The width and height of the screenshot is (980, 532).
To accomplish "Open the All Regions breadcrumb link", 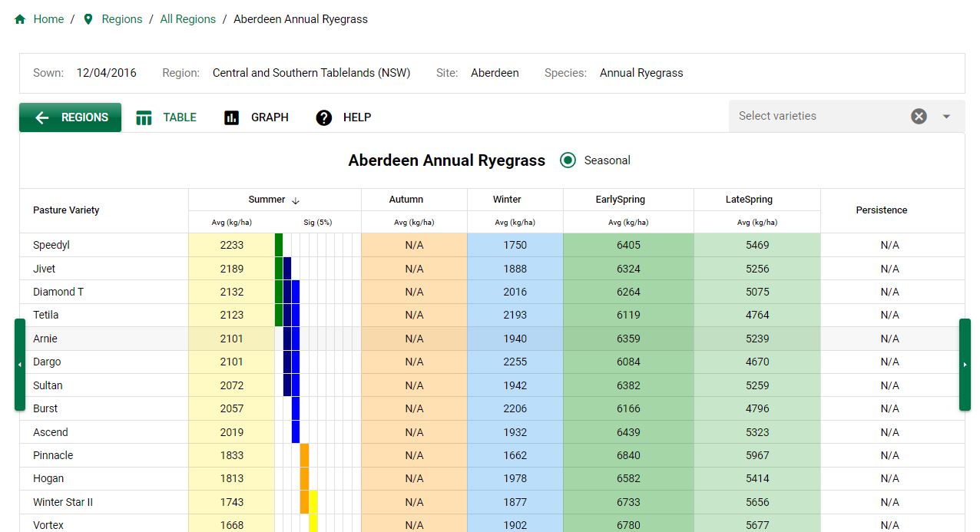I will coord(187,19).
